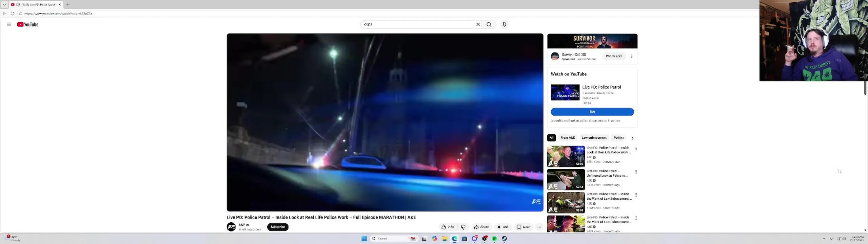Open the weather widget on the taskbar
The image size is (868, 244).
(13, 239)
